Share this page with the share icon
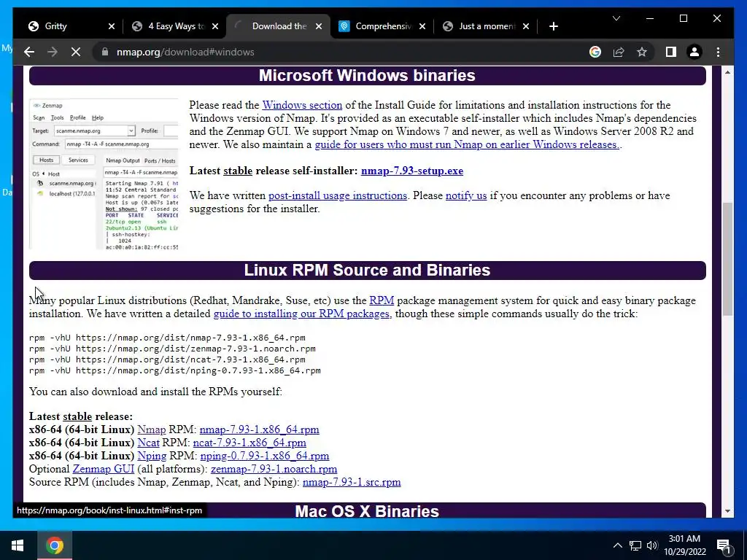The height and width of the screenshot is (560, 747). coord(619,52)
